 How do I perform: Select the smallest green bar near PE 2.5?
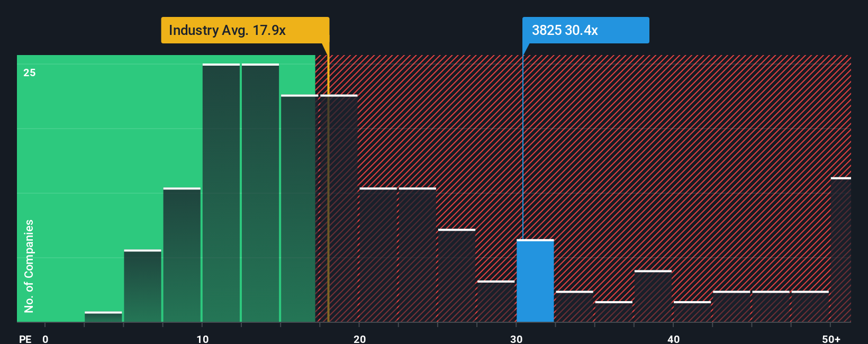tap(103, 316)
